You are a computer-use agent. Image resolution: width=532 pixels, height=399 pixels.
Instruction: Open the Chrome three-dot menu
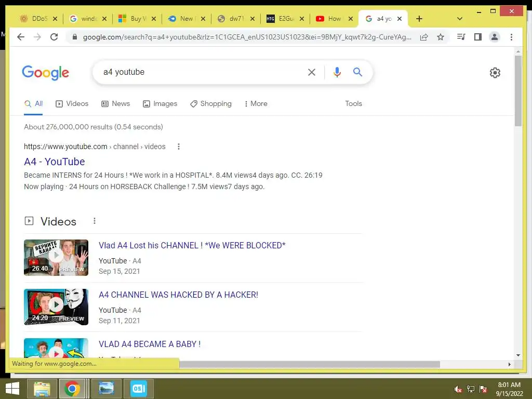[x=511, y=37]
